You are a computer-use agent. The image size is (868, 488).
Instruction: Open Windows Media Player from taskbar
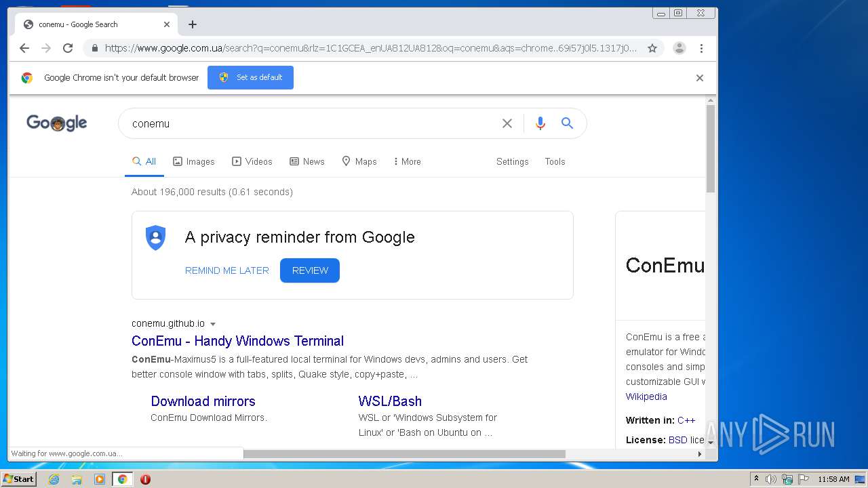(x=100, y=479)
